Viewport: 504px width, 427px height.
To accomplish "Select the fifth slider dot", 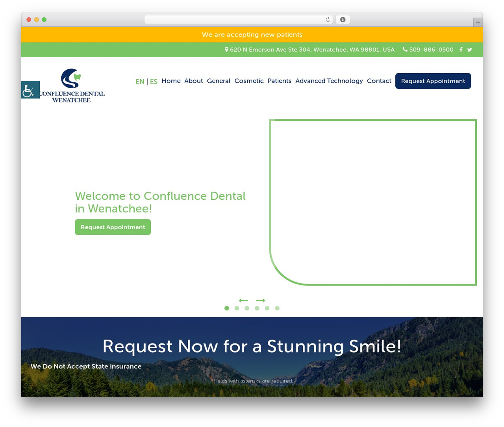I will [267, 308].
